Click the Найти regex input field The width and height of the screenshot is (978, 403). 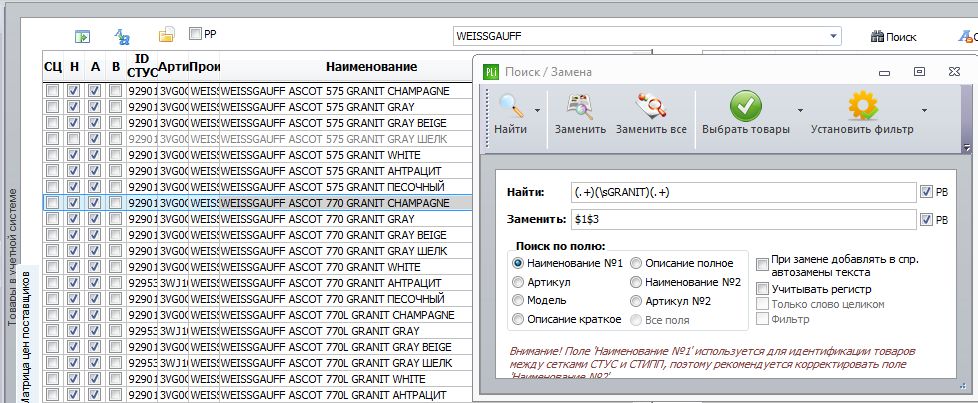[x=743, y=193]
